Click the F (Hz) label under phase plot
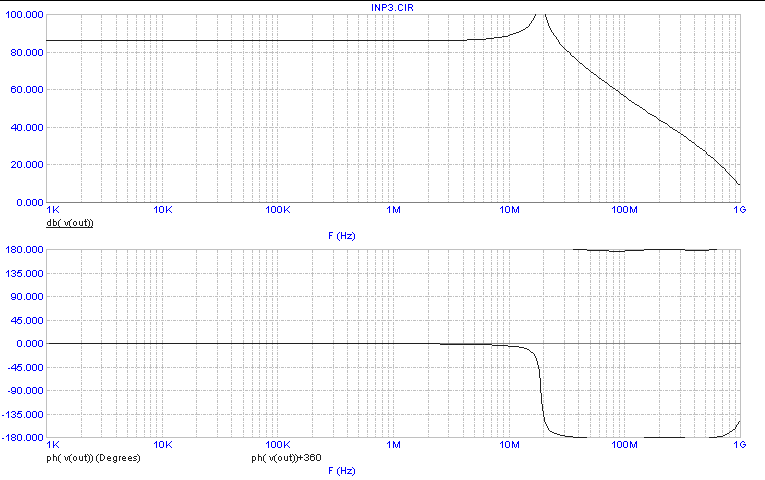 click(342, 471)
